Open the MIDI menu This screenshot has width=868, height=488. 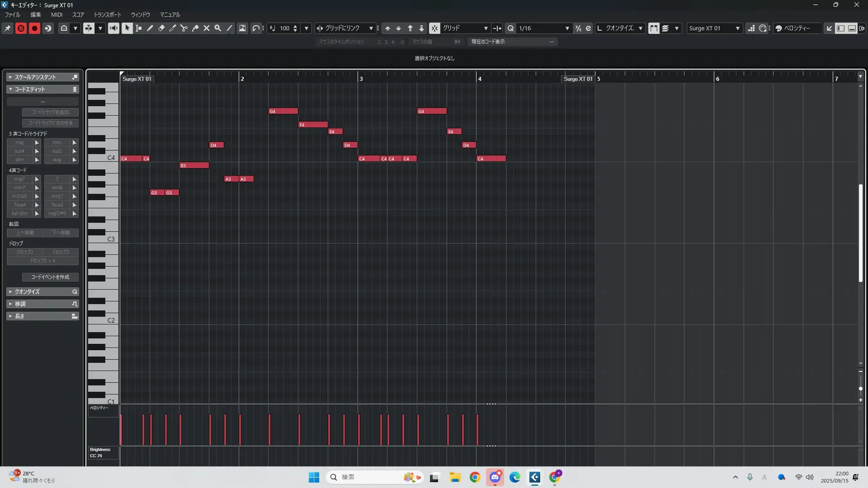pos(57,14)
